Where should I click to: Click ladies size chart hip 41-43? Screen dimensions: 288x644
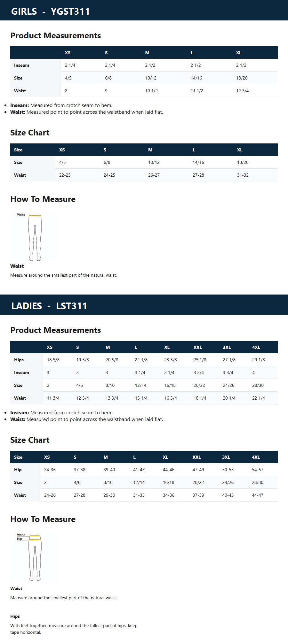pyautogui.click(x=139, y=470)
